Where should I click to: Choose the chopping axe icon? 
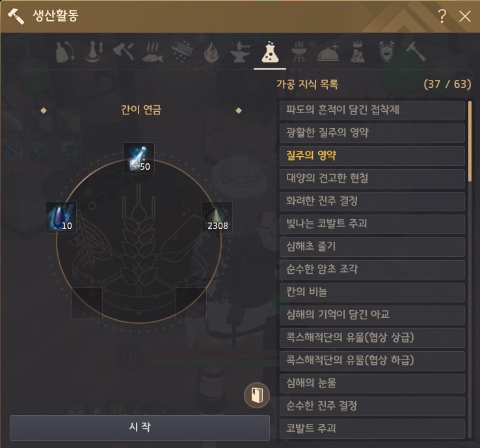pos(124,51)
